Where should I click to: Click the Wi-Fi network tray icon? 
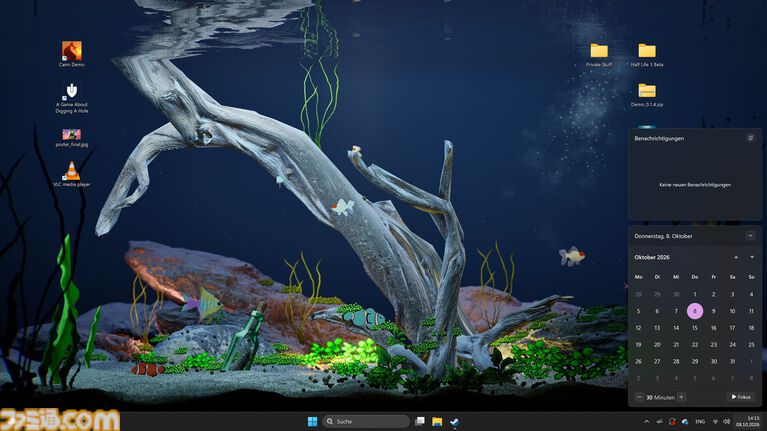[715, 421]
